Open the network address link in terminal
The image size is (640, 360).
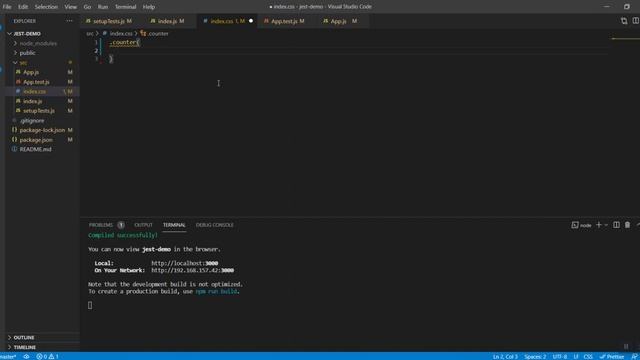[192, 270]
